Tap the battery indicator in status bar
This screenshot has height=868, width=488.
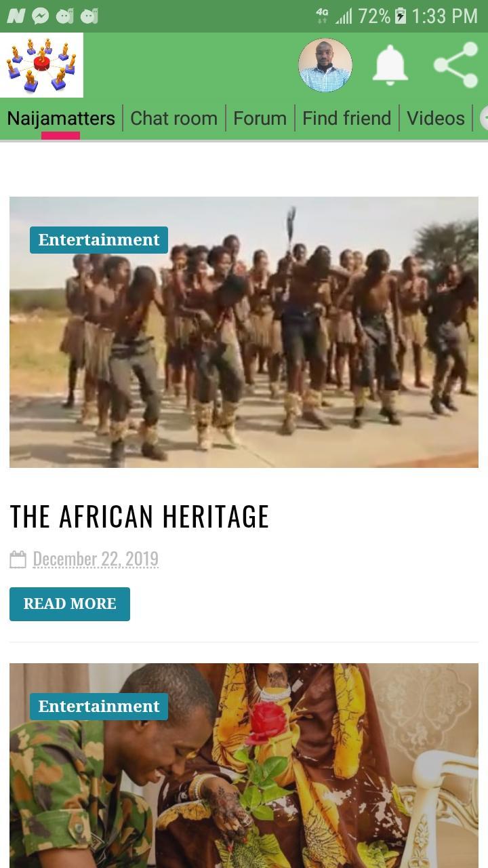[400, 16]
